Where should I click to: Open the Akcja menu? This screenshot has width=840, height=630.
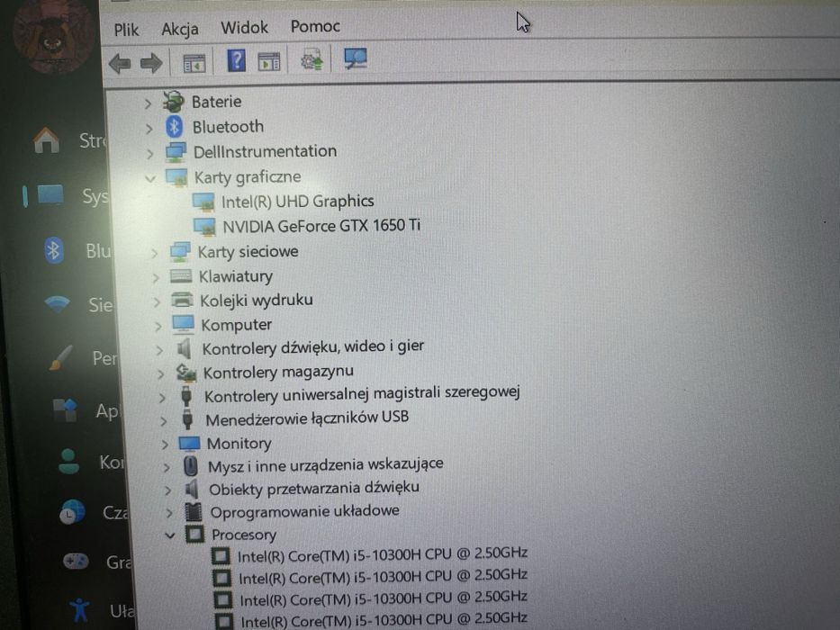[180, 29]
